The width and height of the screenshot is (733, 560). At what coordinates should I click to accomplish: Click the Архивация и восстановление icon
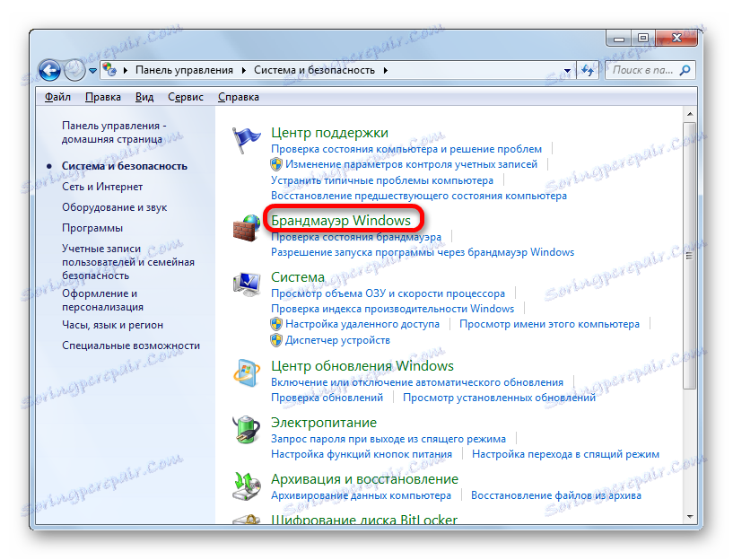pyautogui.click(x=247, y=486)
